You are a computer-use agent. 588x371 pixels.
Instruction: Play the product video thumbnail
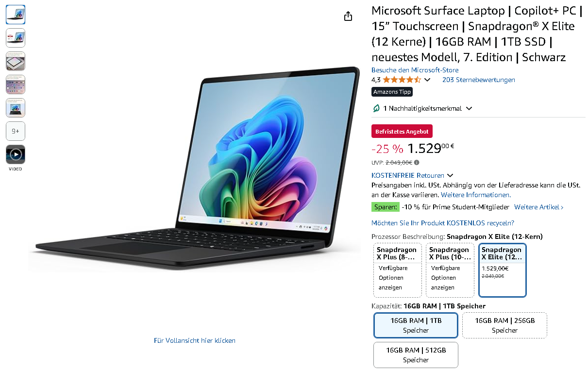[x=16, y=154]
